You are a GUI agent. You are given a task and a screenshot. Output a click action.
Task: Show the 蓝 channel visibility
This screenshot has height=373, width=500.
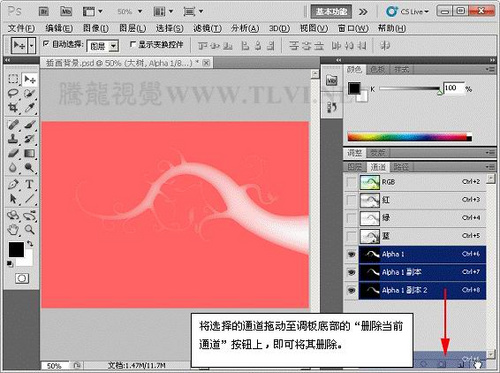[351, 236]
